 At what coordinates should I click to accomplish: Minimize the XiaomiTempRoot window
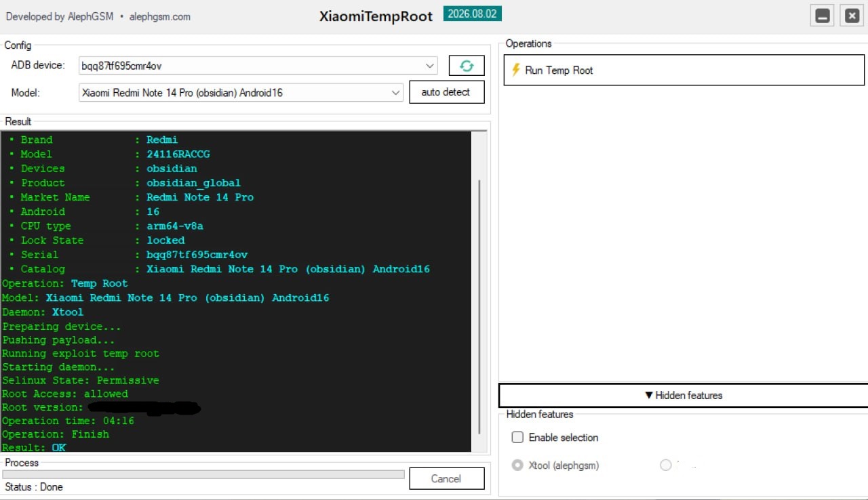[823, 16]
